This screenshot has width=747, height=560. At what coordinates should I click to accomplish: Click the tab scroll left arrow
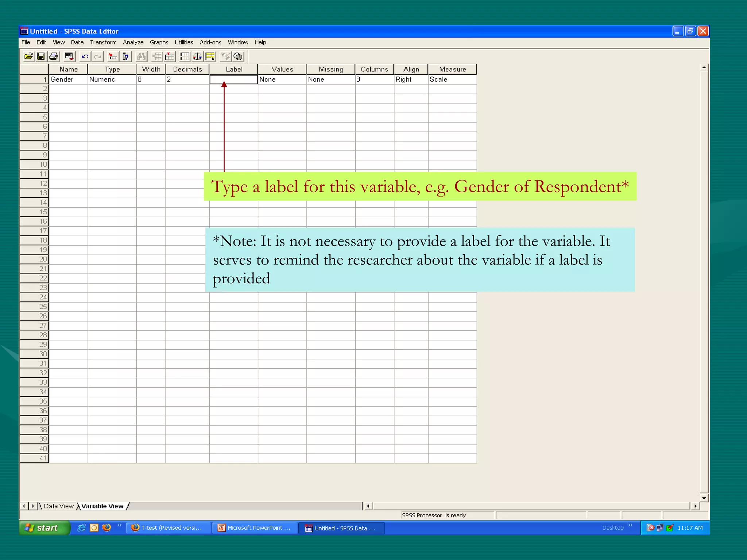(x=24, y=506)
